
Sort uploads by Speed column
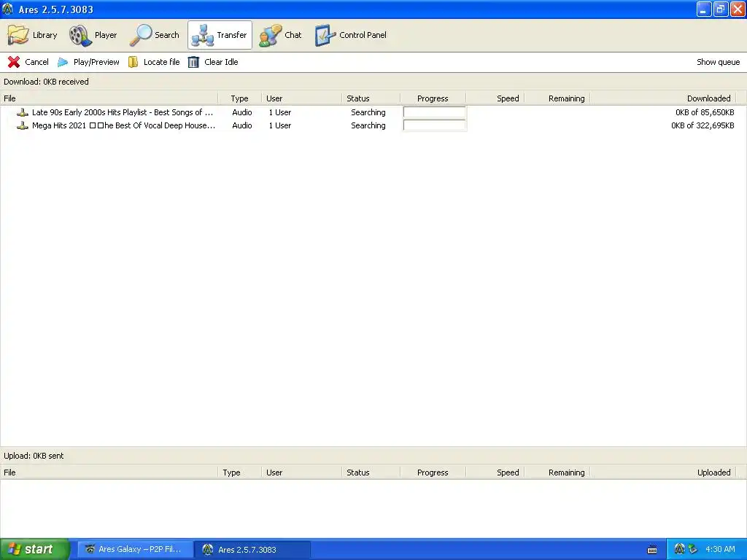495,472
